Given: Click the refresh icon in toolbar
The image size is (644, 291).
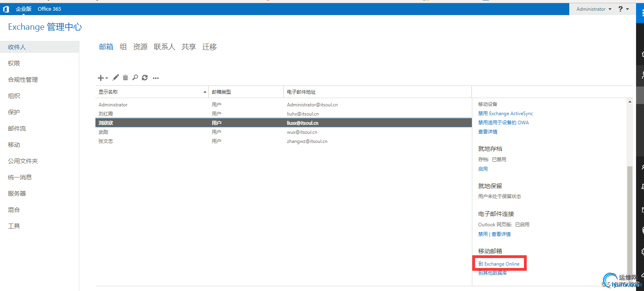Looking at the screenshot, I should pos(145,77).
